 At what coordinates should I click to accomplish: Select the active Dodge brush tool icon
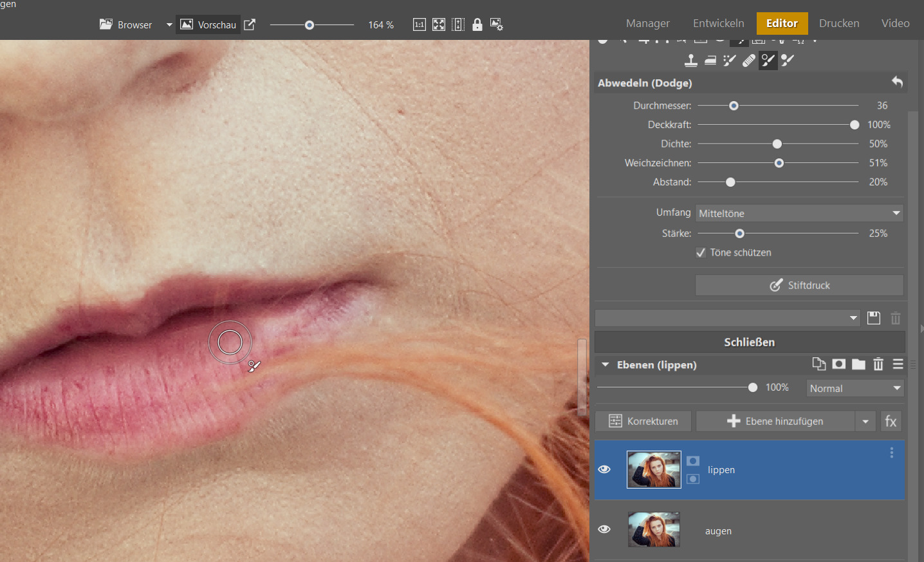pos(768,61)
